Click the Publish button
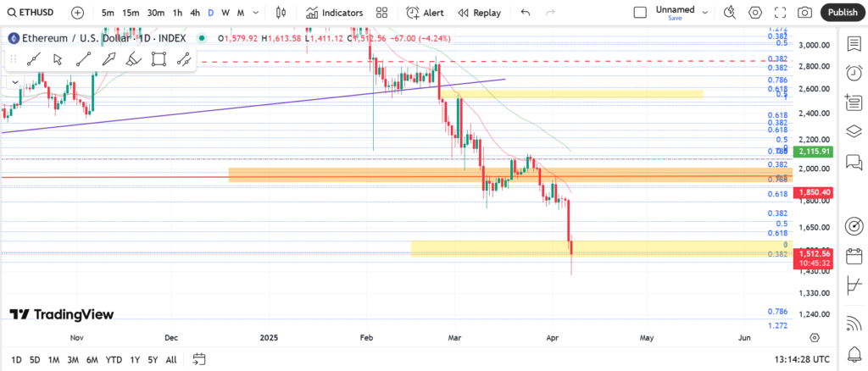The image size is (868, 371). [x=842, y=13]
